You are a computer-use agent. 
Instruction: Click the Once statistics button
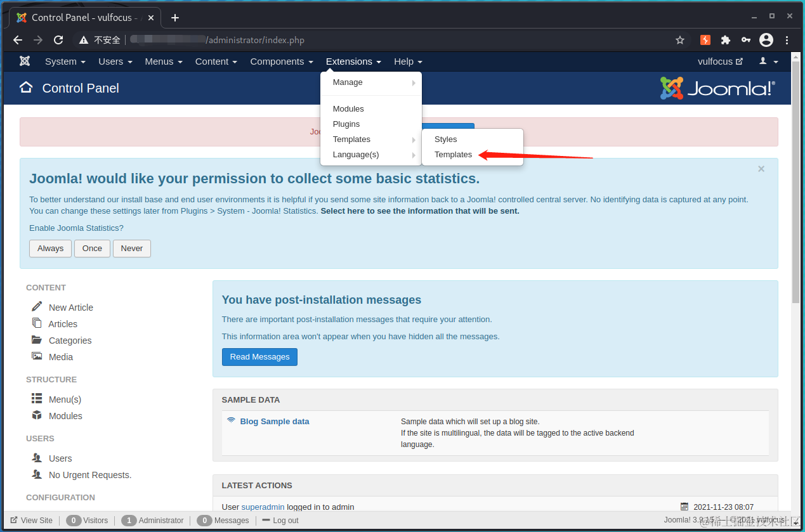point(92,249)
